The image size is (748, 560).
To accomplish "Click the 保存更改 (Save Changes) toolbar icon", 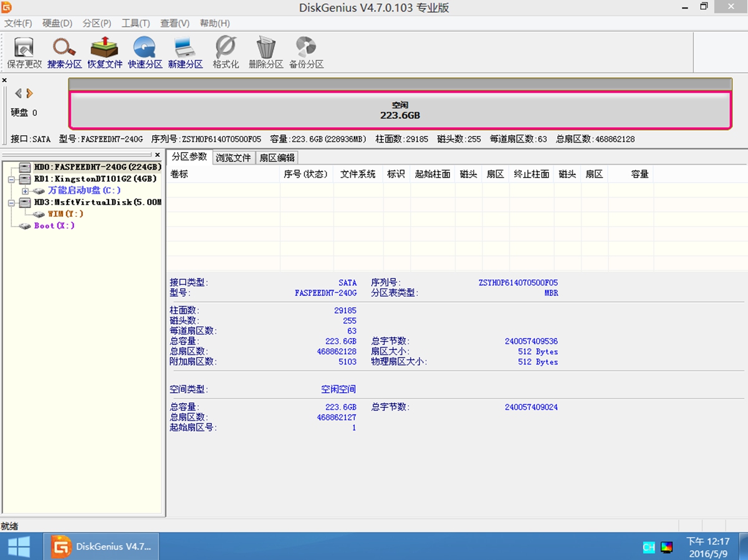I will 24,52.
